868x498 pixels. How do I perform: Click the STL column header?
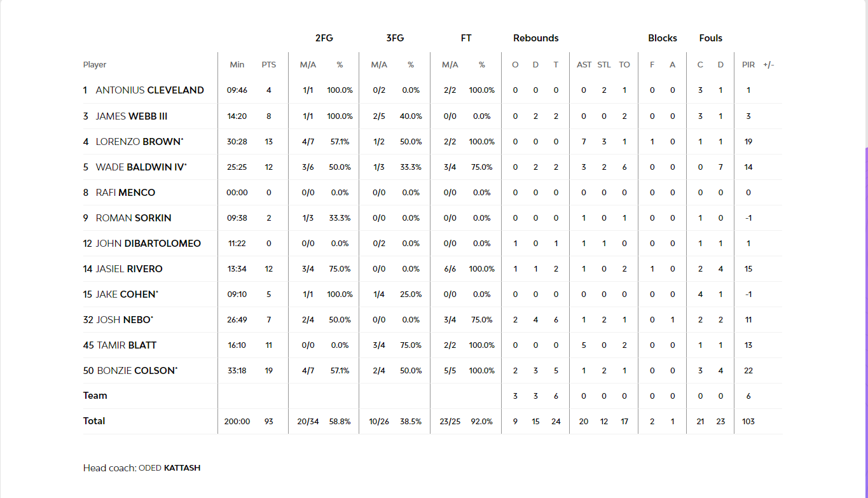[x=604, y=65]
